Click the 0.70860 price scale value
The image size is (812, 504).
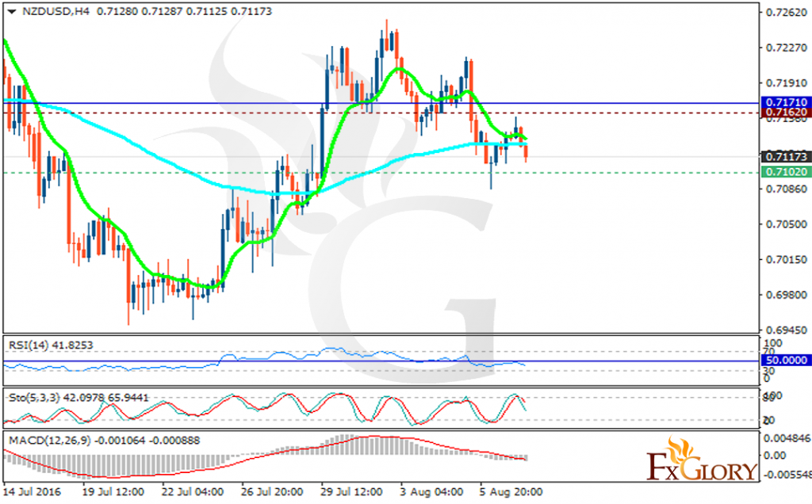tap(787, 189)
